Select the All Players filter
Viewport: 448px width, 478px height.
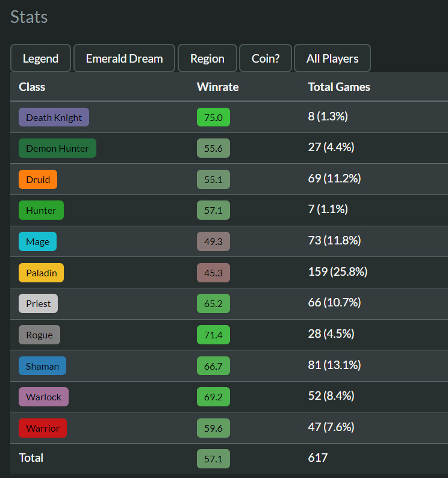coord(332,58)
